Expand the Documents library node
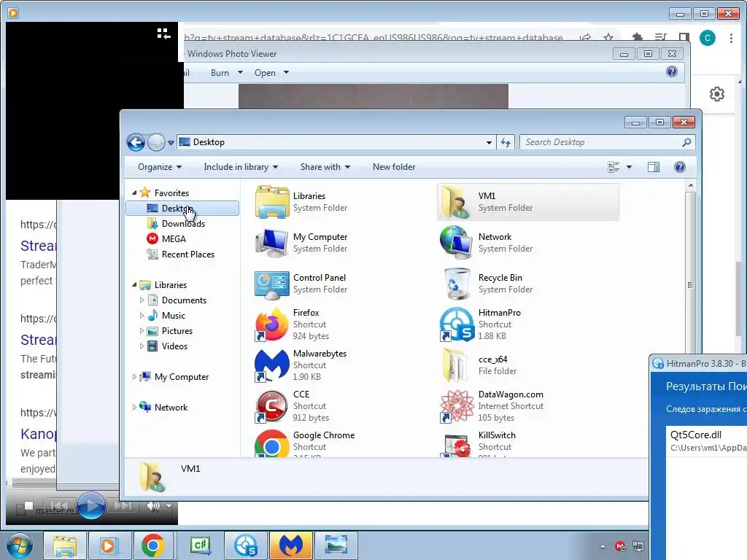Viewport: 747px width, 560px height. [x=142, y=300]
